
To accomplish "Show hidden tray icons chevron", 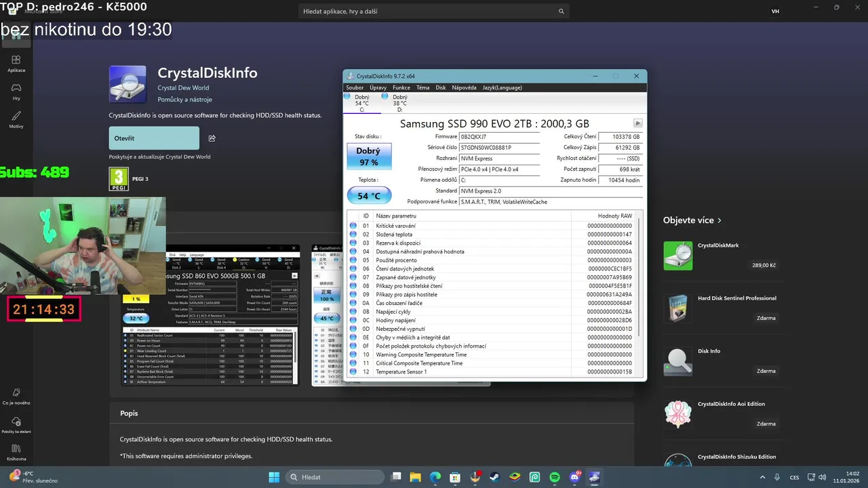I will 762,477.
